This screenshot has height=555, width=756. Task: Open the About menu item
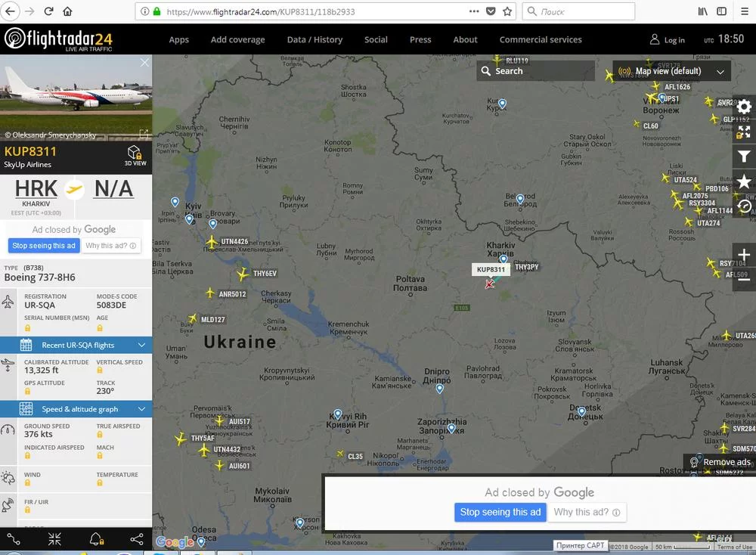(x=465, y=39)
